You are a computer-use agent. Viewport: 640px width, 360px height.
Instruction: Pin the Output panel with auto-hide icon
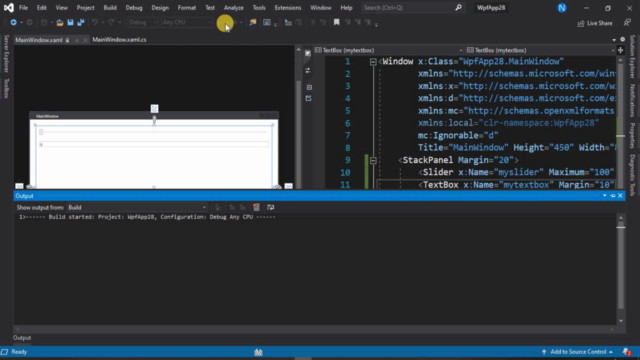tap(613, 196)
